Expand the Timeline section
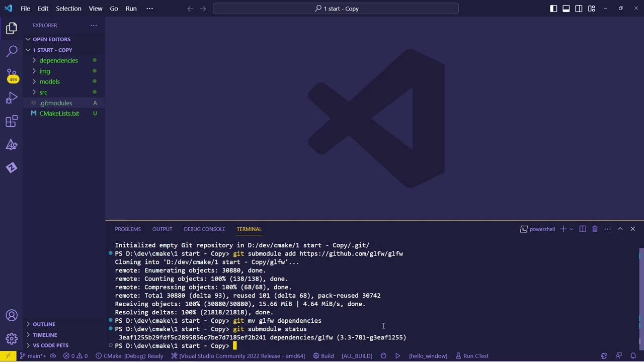 [64, 335]
